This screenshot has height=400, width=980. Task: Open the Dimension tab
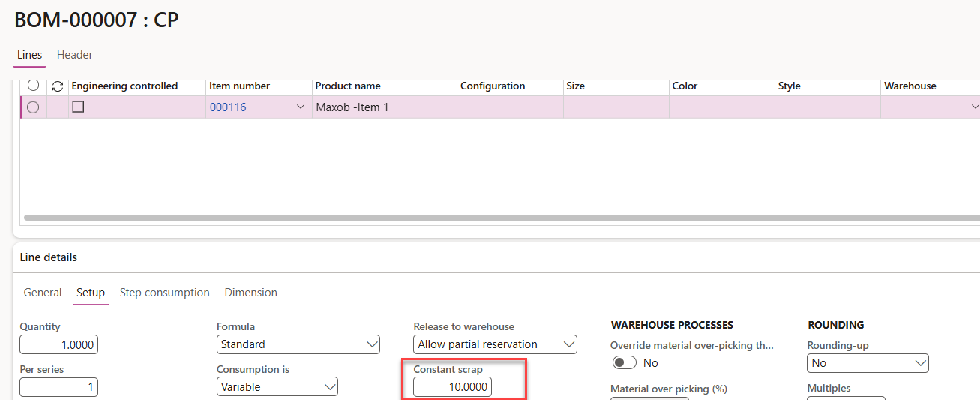click(x=251, y=293)
